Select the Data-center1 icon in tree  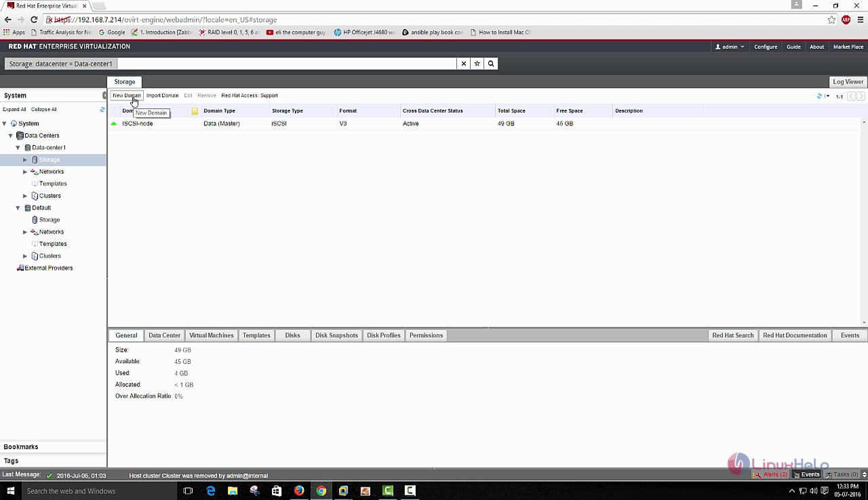(27, 148)
